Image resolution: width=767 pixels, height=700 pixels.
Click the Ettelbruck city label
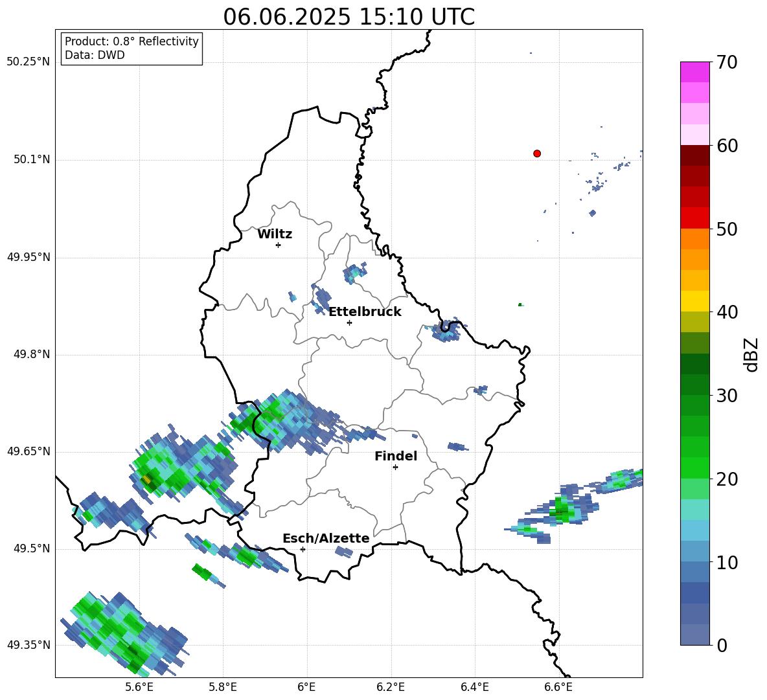point(365,312)
